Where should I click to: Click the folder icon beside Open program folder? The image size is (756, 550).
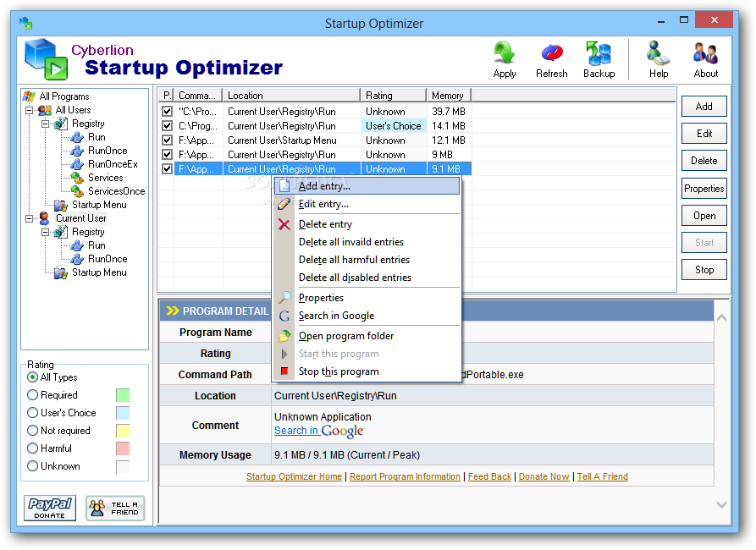[284, 336]
